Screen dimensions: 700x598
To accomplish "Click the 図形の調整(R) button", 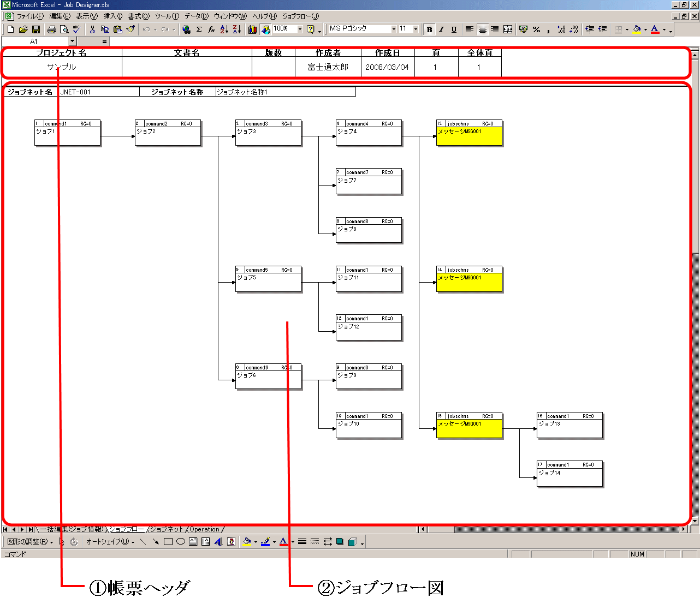I will (30, 542).
